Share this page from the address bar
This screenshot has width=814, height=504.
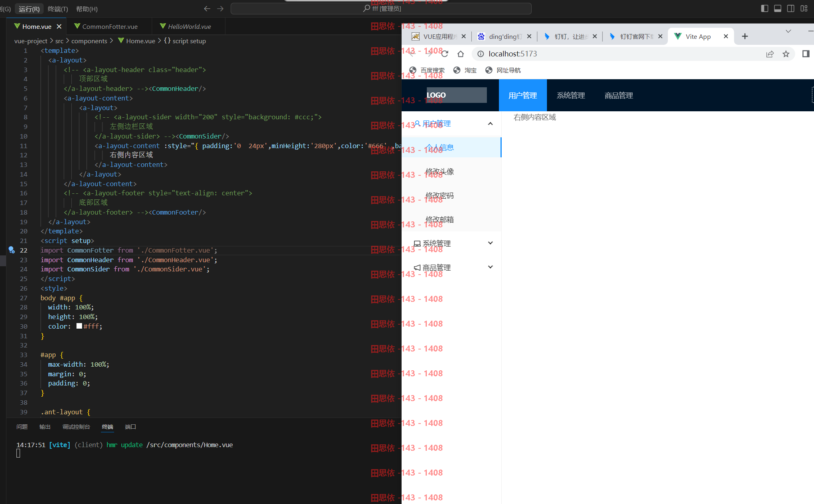pos(770,54)
